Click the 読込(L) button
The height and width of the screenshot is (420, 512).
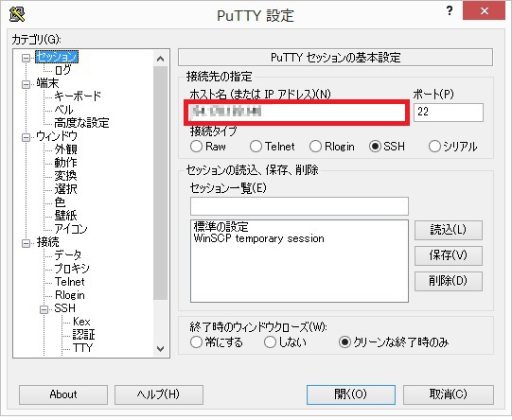pos(449,230)
